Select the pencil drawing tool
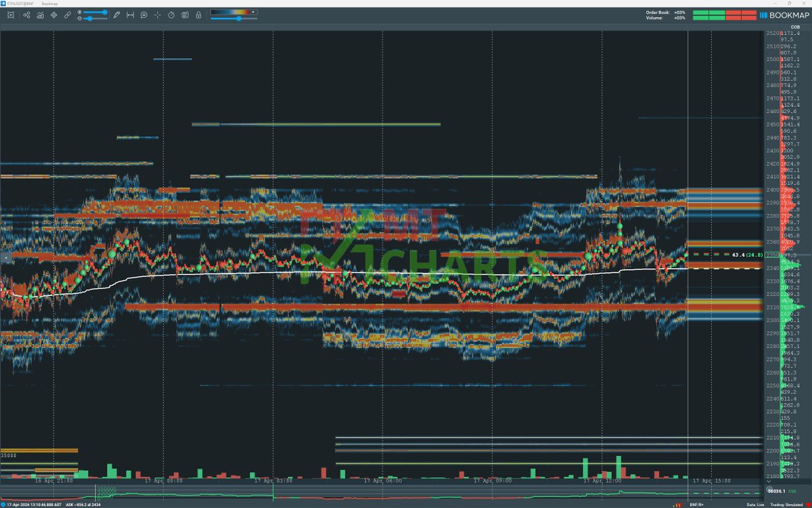This screenshot has height=508, width=812. 116,15
